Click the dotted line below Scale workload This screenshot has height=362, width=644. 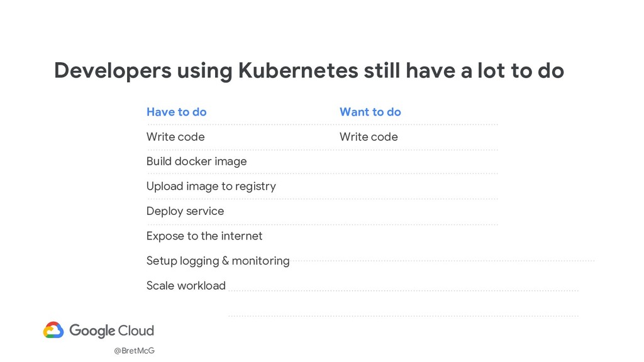coord(402,316)
